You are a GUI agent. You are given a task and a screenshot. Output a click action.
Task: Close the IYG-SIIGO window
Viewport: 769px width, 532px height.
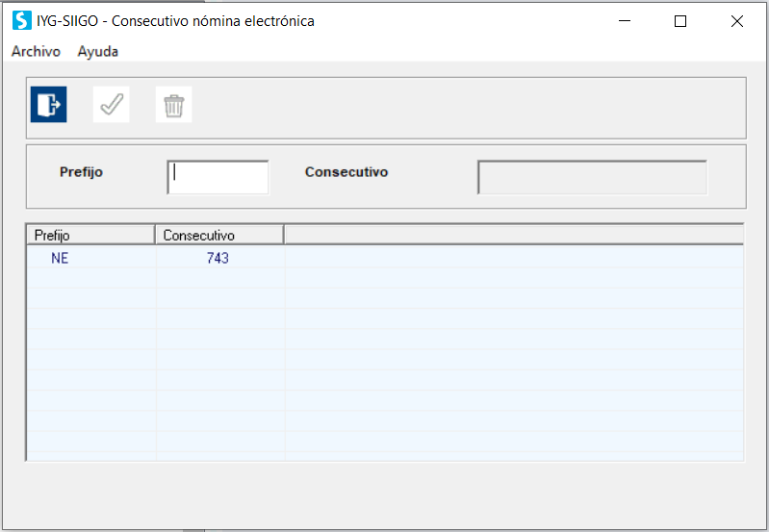pyautogui.click(x=736, y=21)
